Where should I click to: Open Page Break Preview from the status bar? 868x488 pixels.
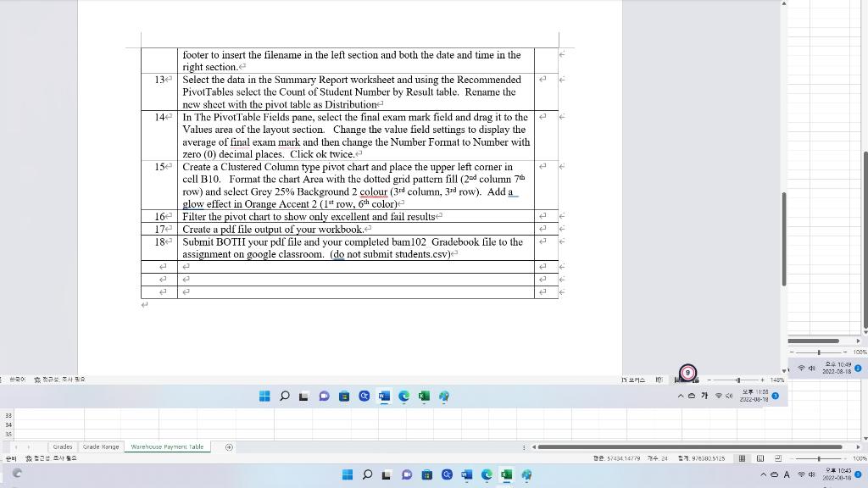click(778, 458)
